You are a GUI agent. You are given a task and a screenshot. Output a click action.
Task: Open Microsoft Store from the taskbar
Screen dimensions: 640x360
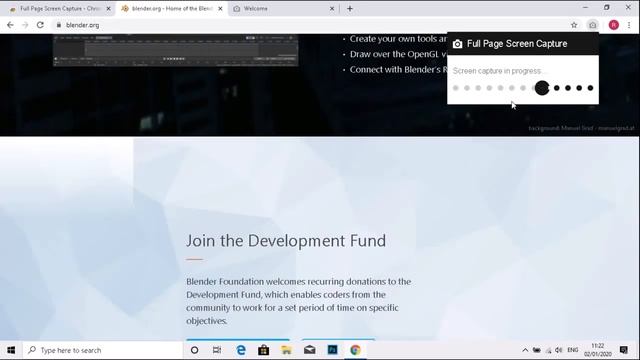pyautogui.click(x=264, y=350)
